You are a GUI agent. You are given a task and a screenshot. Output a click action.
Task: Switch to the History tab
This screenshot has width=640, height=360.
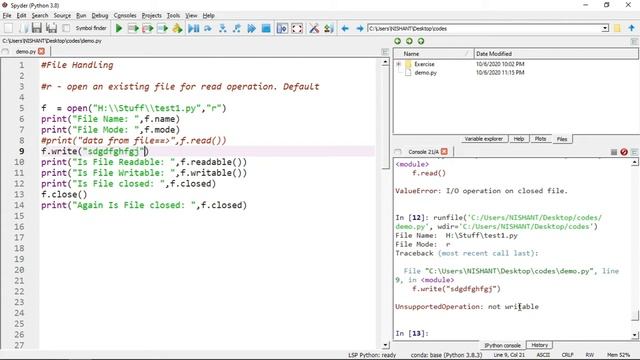click(x=539, y=345)
